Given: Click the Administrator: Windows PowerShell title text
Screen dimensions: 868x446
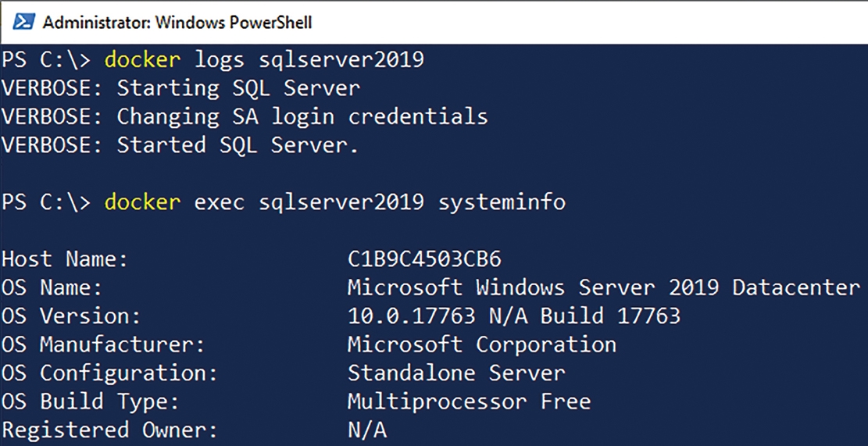Looking at the screenshot, I should click(177, 23).
